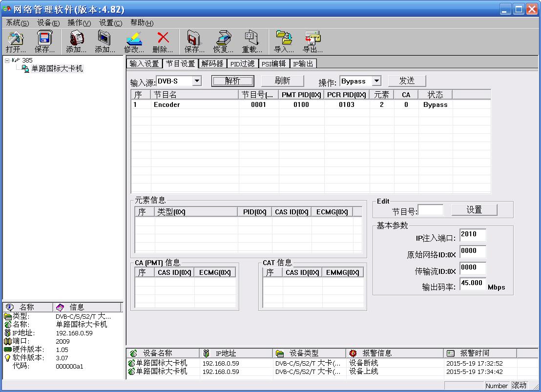Click the 解析 (Parse) button
Image resolution: width=541 pixels, height=392 pixels.
click(x=232, y=81)
